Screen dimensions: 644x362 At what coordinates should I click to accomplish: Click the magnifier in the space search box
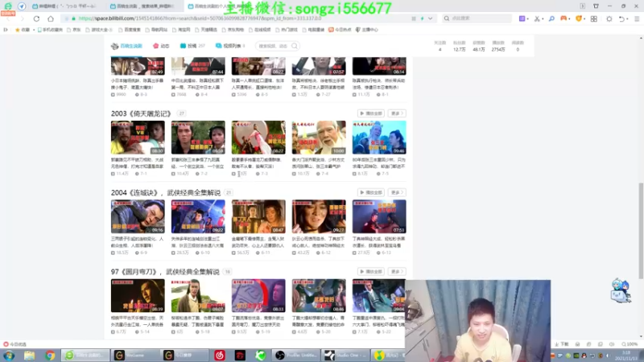click(295, 46)
